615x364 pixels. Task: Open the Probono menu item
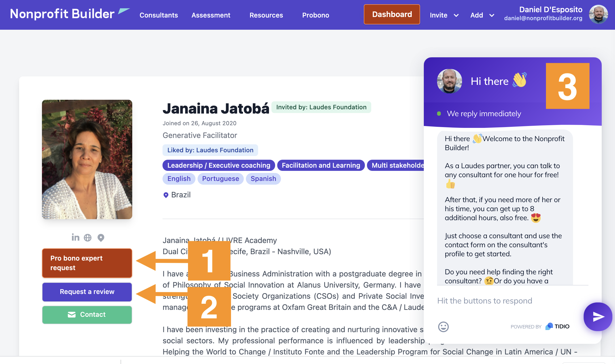pos(315,15)
